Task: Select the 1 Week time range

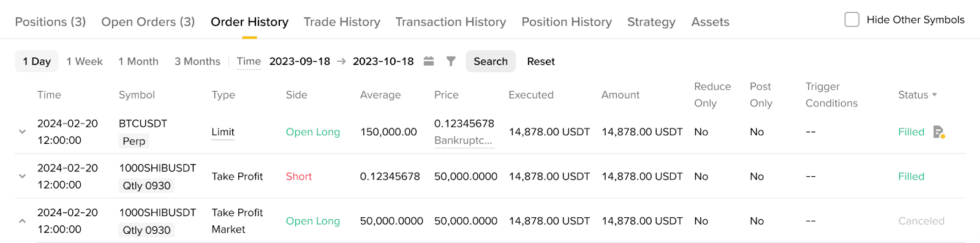Action: [x=85, y=61]
